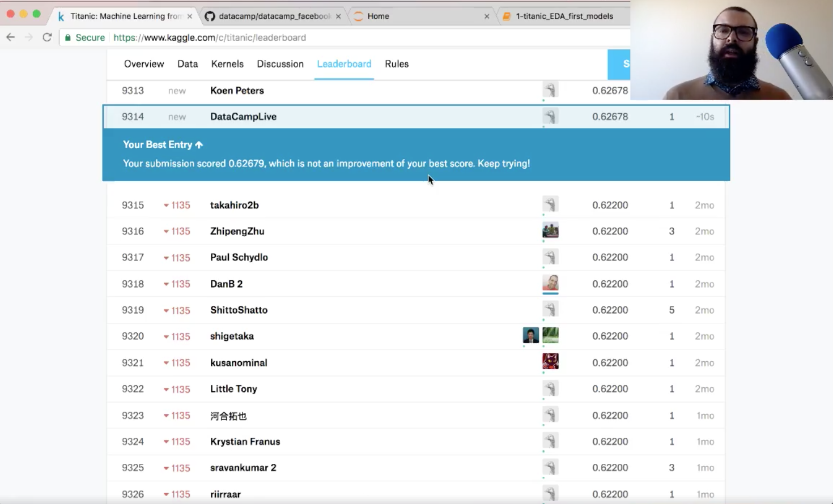Click the rank drop arrow in takahiro2b's row

(x=166, y=206)
